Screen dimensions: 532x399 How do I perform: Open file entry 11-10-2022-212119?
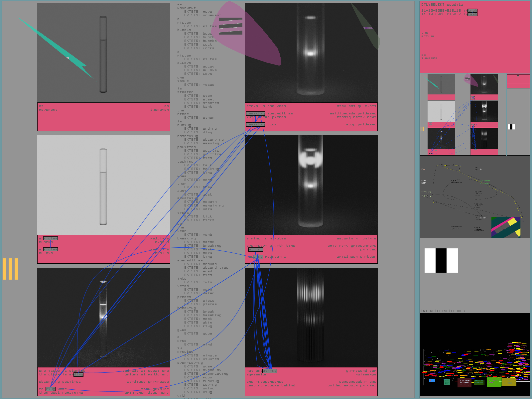(x=449, y=11)
